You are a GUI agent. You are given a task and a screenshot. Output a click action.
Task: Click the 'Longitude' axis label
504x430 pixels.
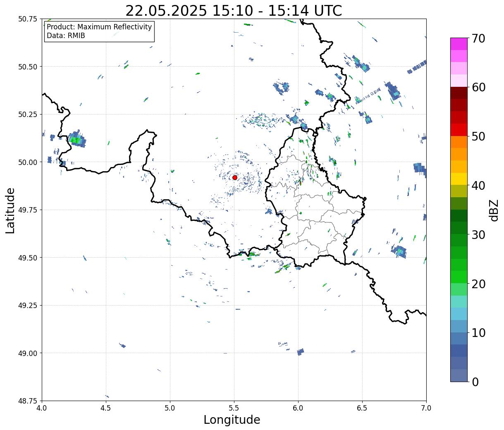[232, 420]
